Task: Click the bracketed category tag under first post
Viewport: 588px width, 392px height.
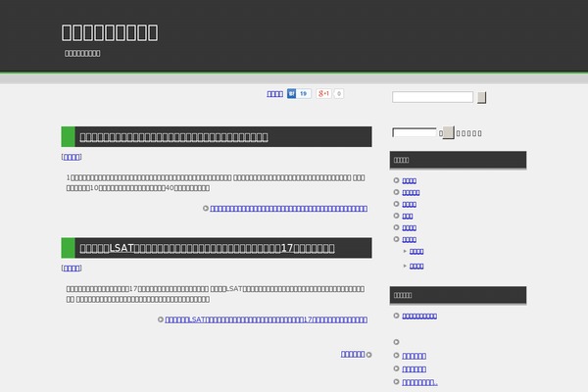Action: tap(72, 156)
